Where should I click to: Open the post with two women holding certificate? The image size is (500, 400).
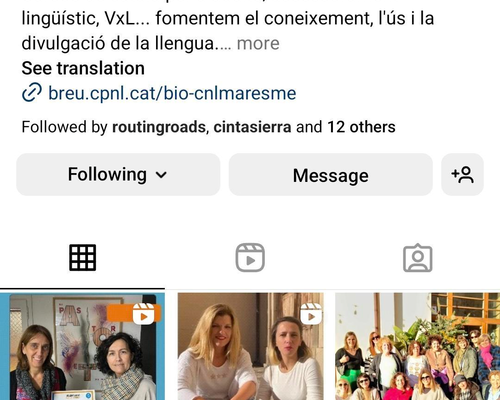(82, 346)
